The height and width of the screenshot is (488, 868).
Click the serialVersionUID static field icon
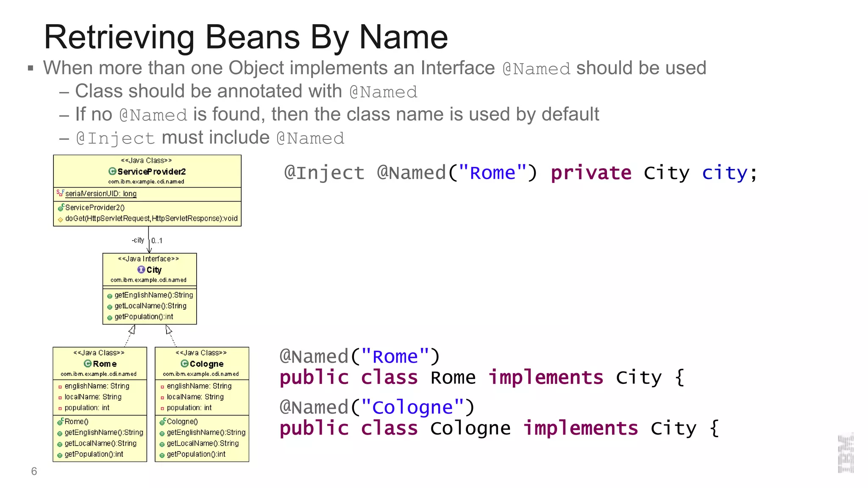pos(60,193)
